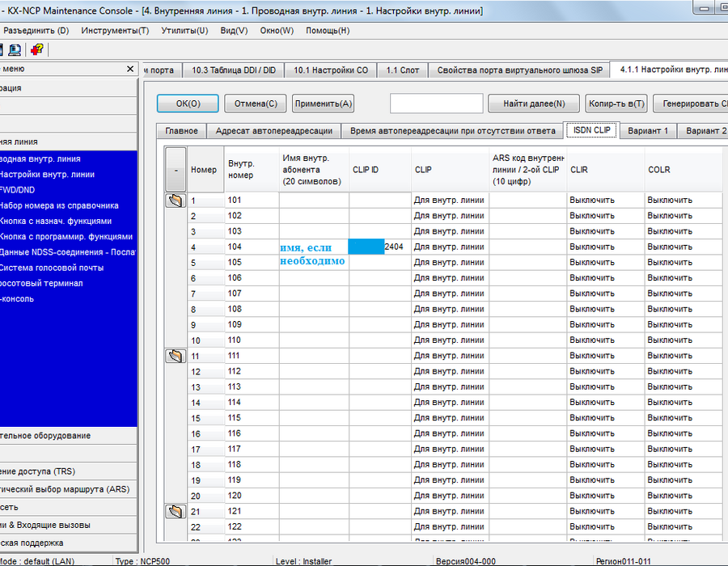728x566 pixels.
Task: Open the Адресат автопереадресации tab
Action: tap(274, 131)
